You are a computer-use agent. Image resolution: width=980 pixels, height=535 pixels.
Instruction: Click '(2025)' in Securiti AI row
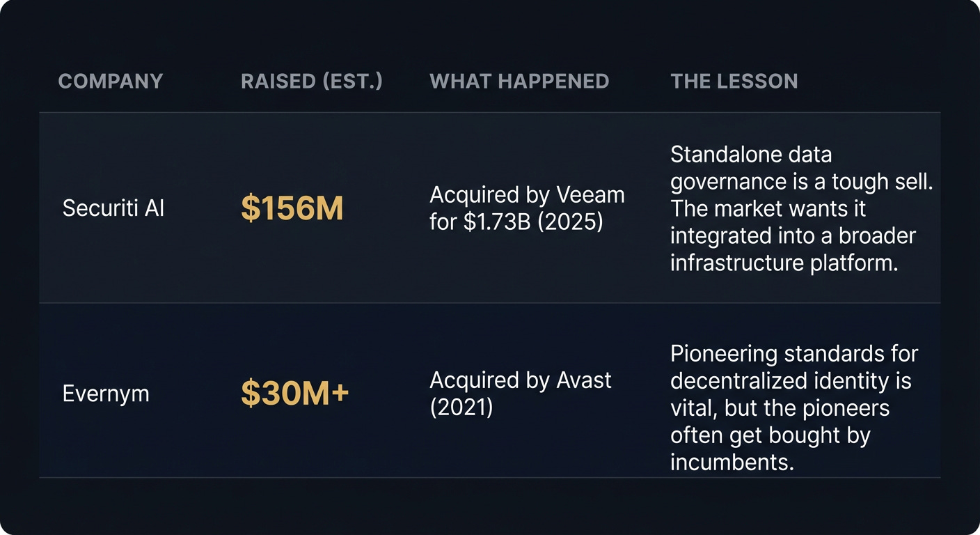(571, 222)
